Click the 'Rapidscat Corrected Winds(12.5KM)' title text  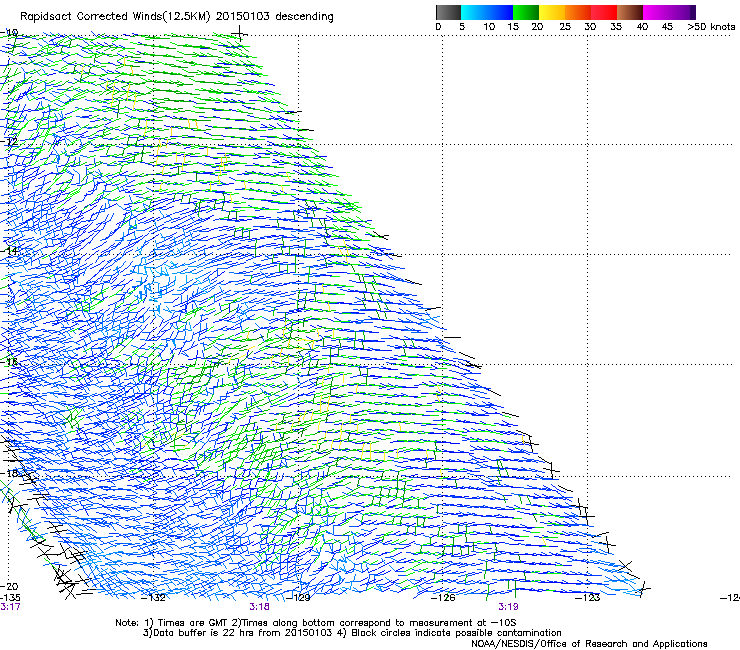click(115, 17)
